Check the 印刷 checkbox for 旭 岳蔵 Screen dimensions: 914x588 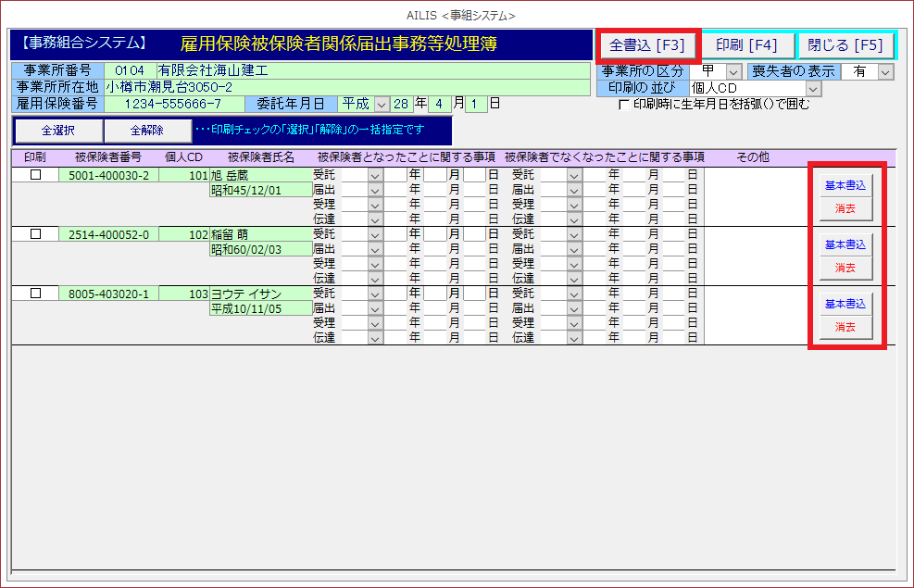[x=36, y=175]
